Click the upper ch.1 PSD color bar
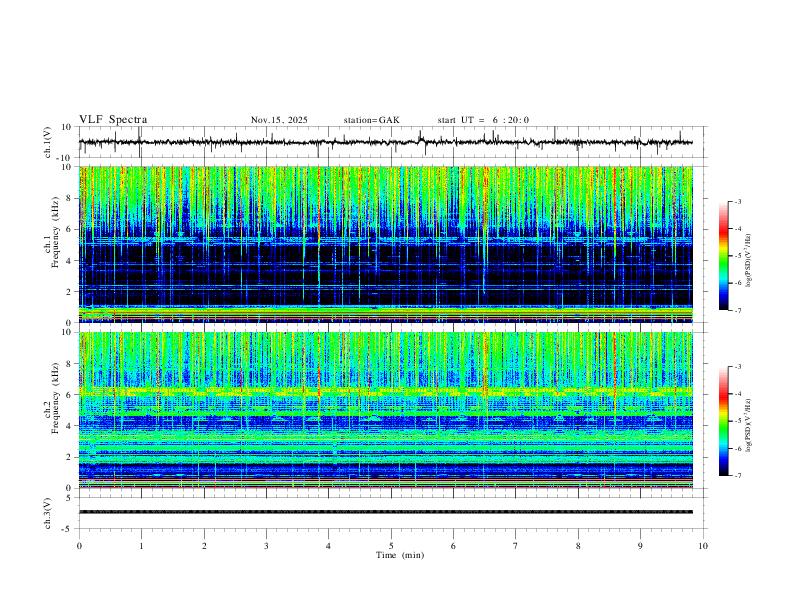 point(723,256)
